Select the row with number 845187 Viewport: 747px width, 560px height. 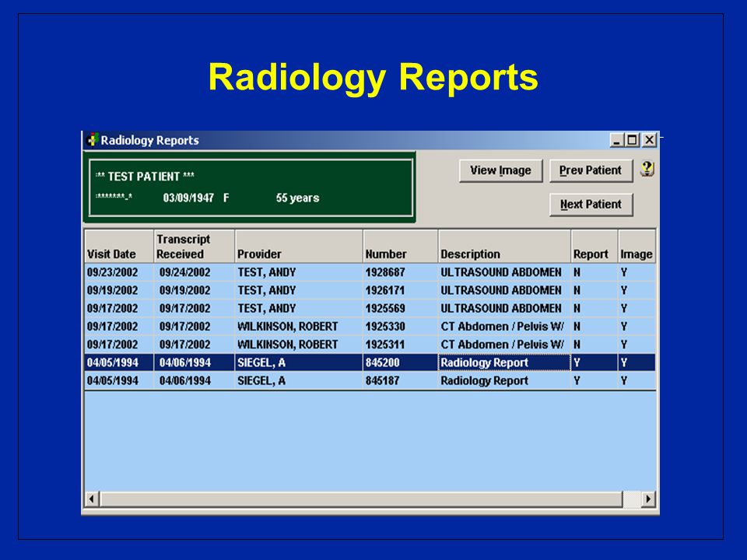click(x=370, y=381)
